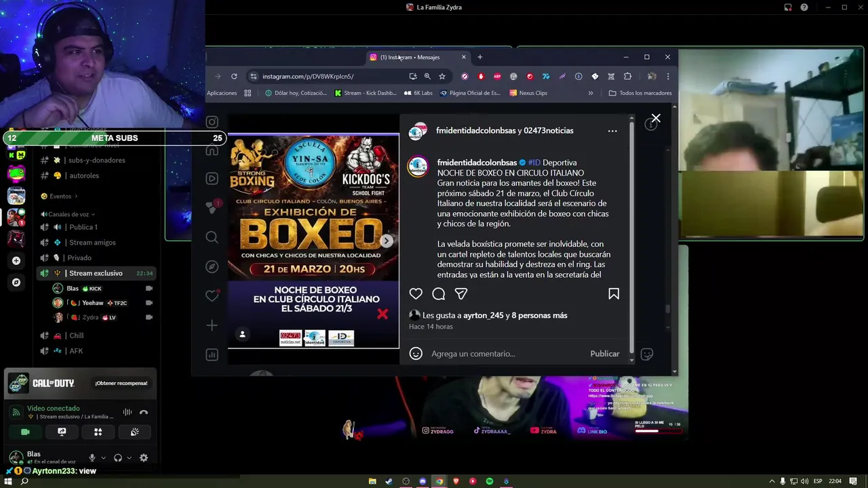Screen dimensions: 868x488
Task: Collapse the 'Canales de voz' category
Action: (68, 214)
